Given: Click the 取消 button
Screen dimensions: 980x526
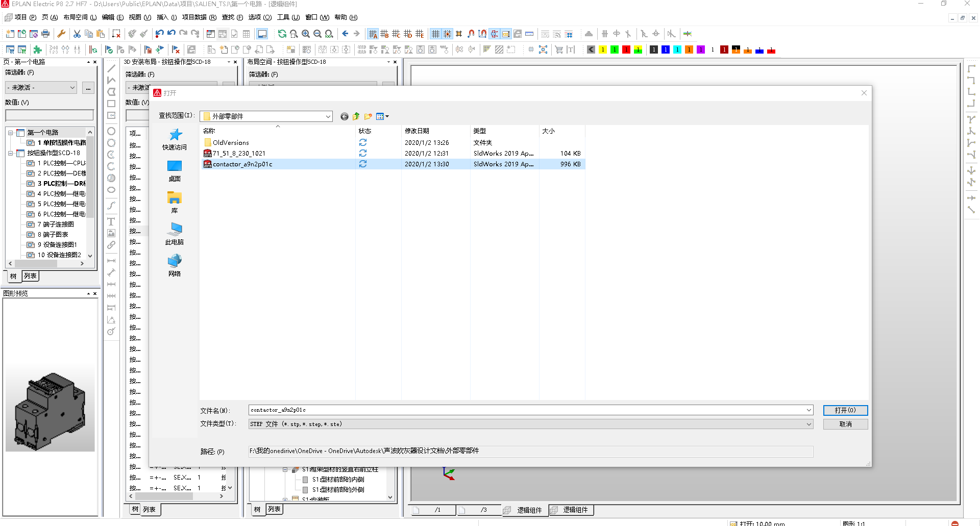Looking at the screenshot, I should [845, 424].
